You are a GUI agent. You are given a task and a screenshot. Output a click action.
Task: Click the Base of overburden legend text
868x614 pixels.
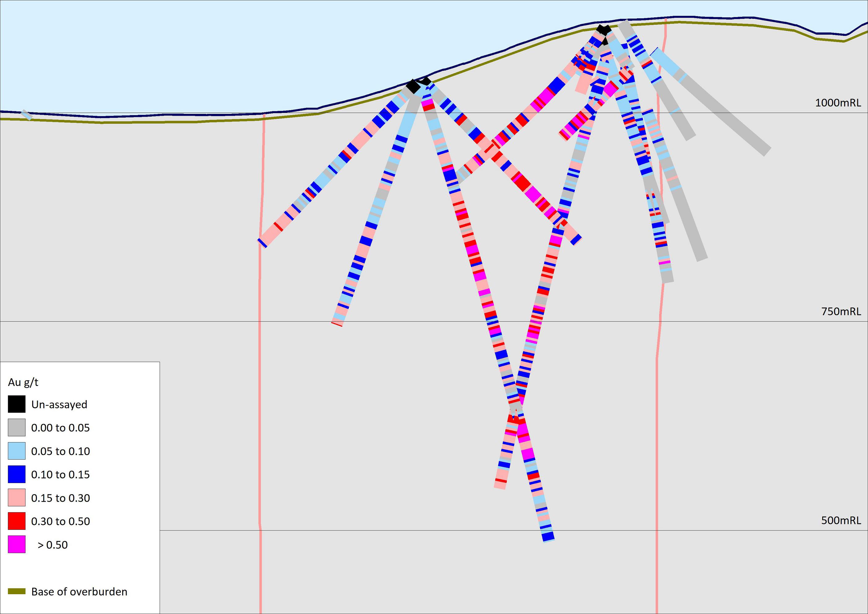[79, 592]
